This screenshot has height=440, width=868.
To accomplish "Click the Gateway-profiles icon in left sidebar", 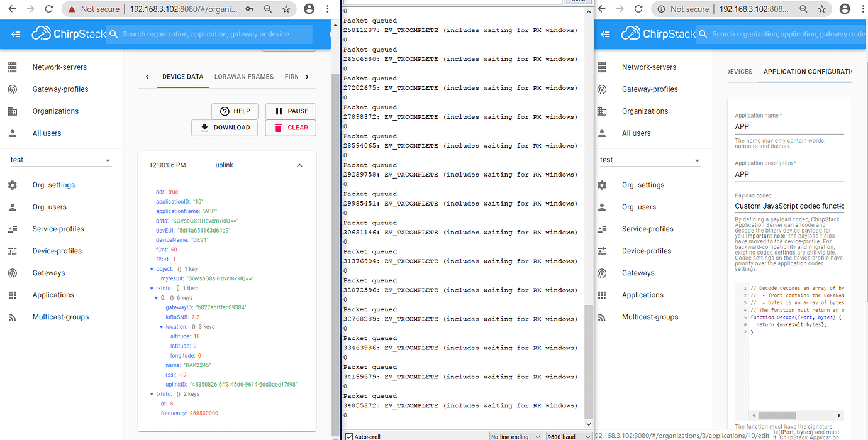I will tap(13, 89).
